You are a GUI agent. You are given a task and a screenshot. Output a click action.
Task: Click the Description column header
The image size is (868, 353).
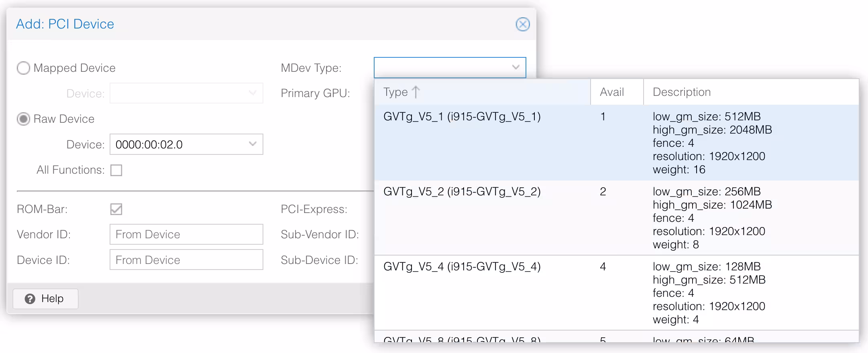[681, 92]
